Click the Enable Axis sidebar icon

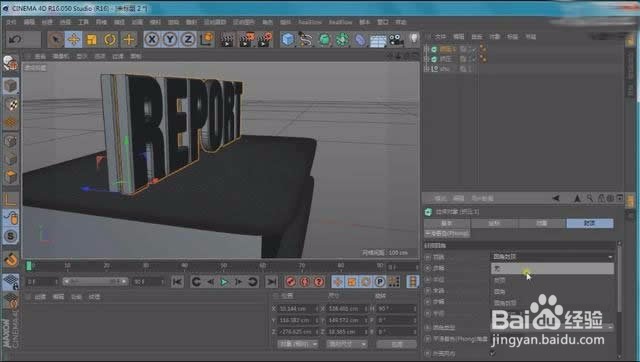pyautogui.click(x=11, y=200)
